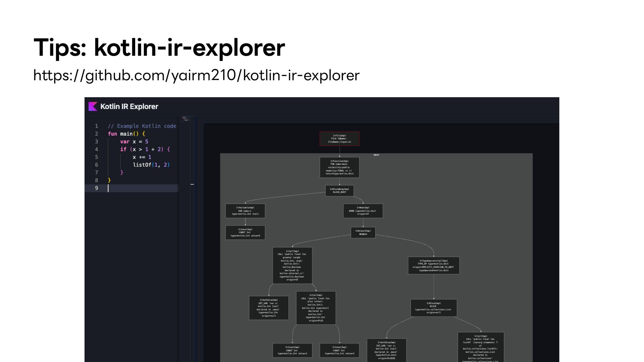Select the IrBlockImpl BLOCK node
The width and height of the screenshot is (644, 362).
click(433, 308)
